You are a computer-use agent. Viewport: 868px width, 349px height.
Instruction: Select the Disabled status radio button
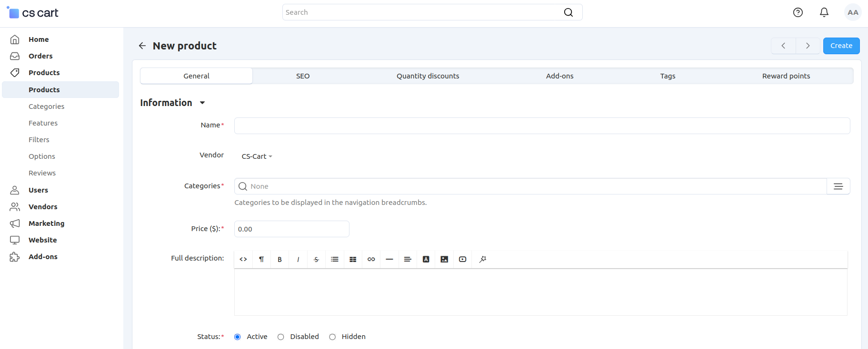(x=281, y=337)
